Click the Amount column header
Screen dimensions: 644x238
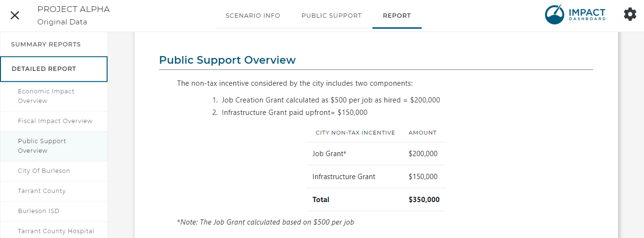[x=423, y=133]
